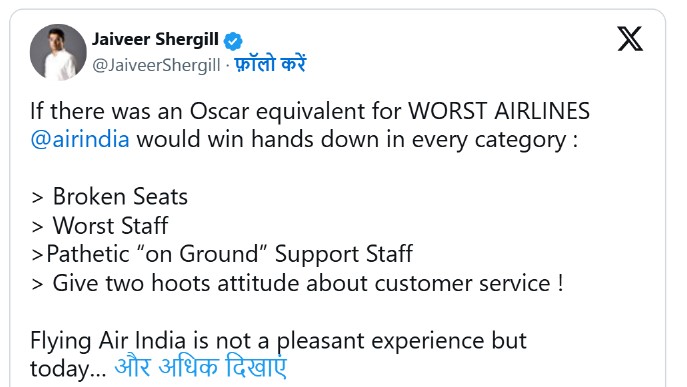Click the 'Give two hoots attitude' line
The height and width of the screenshot is (387, 687).
pos(297,283)
